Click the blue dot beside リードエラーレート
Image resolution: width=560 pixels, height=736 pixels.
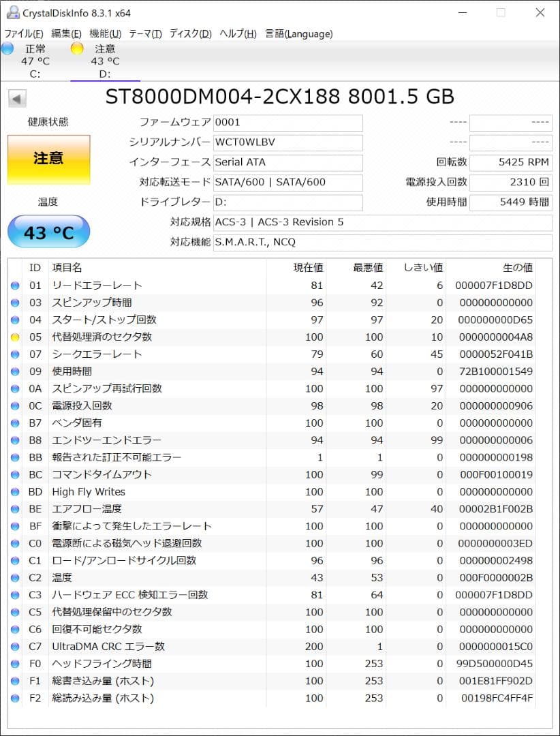coord(15,285)
